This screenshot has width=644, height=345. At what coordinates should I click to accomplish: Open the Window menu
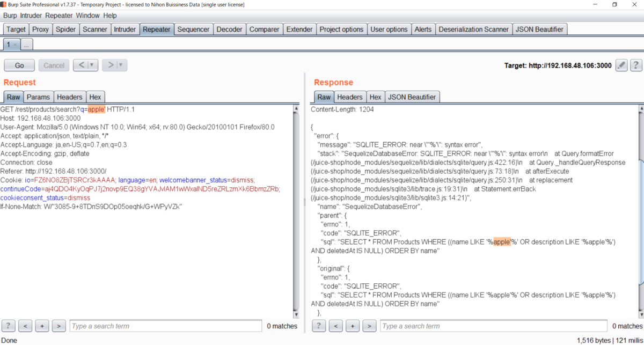point(88,16)
